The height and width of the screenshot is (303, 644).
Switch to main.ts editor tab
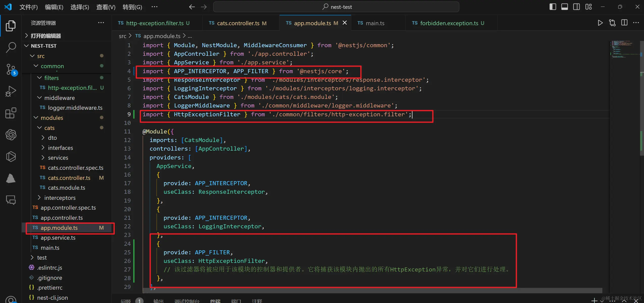[x=378, y=23]
